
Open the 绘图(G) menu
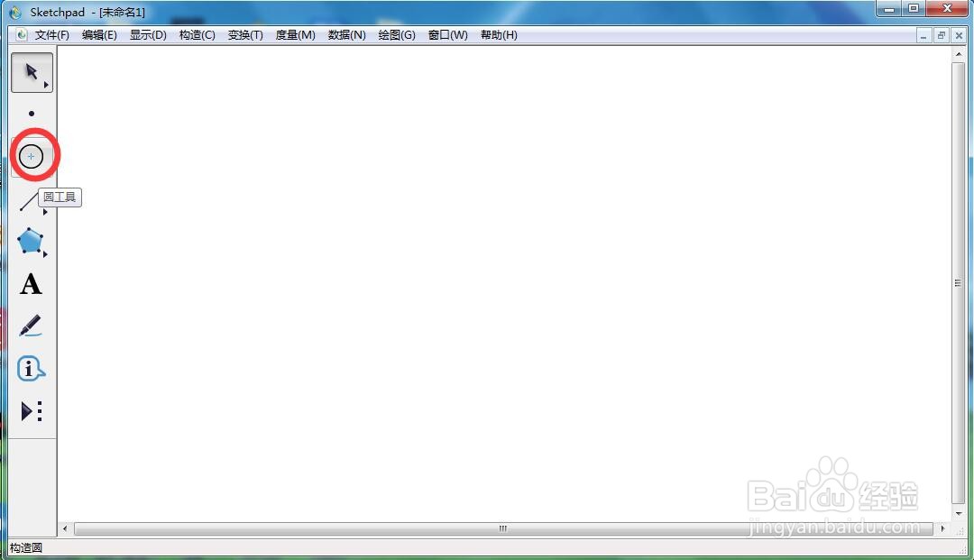[x=396, y=35]
